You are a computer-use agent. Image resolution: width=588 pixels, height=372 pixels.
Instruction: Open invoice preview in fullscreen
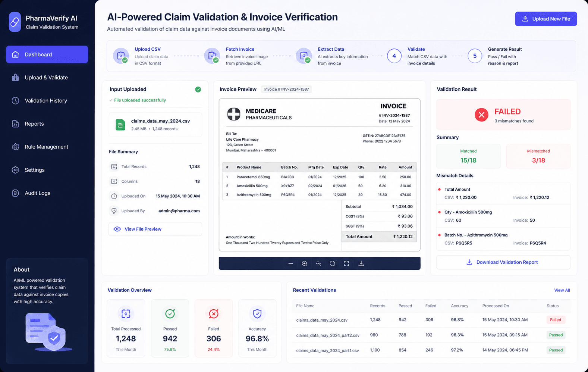click(x=346, y=263)
